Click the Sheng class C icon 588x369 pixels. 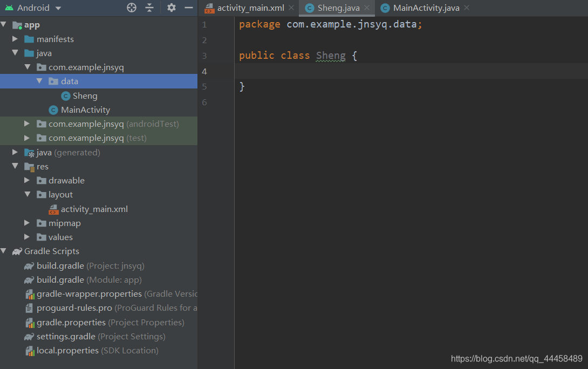(x=66, y=96)
